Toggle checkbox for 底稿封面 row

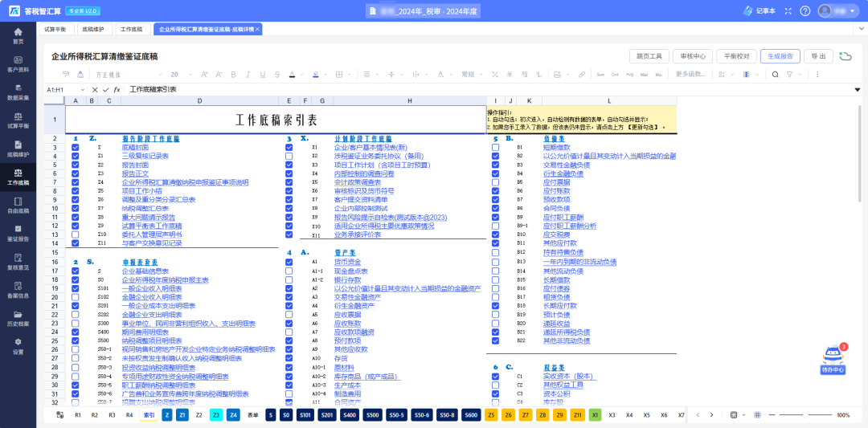tap(76, 148)
